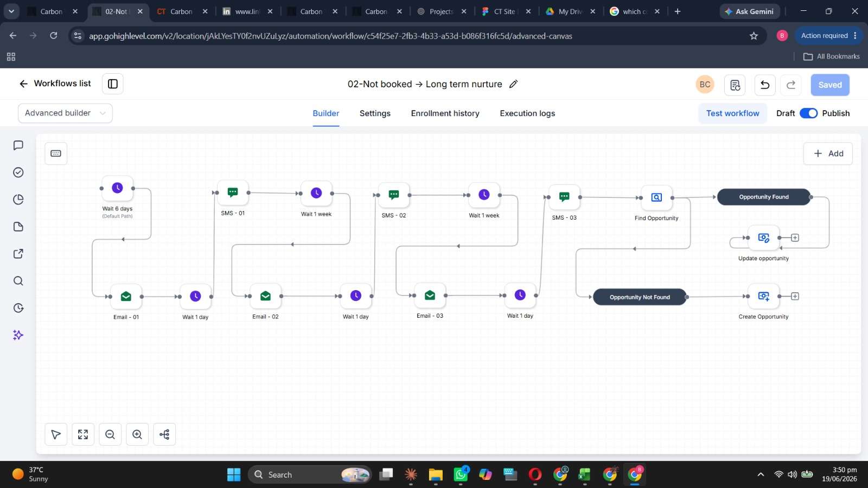Open the version history notes icon
Image resolution: width=868 pixels, height=488 pixels.
click(x=735, y=85)
